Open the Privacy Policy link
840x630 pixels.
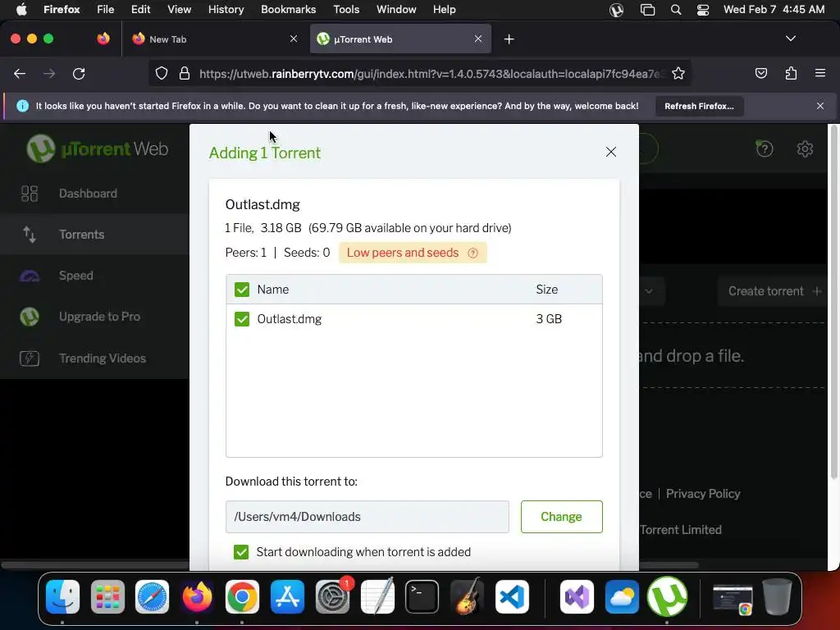pos(703,493)
